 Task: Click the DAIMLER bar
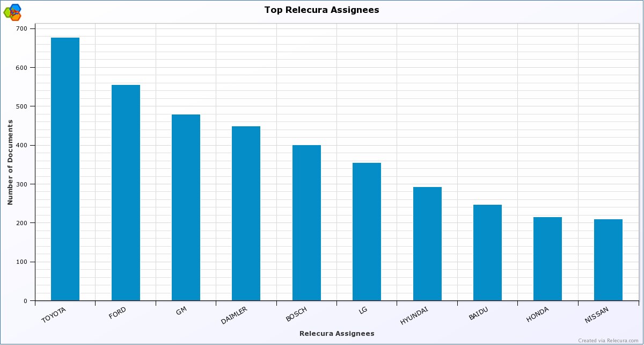246,213
